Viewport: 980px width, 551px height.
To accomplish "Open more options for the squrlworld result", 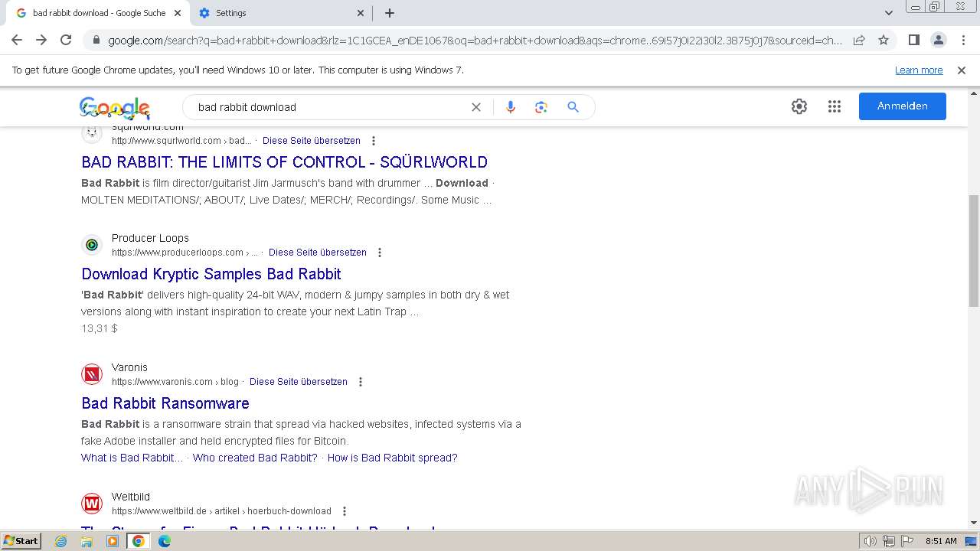I will [x=374, y=141].
